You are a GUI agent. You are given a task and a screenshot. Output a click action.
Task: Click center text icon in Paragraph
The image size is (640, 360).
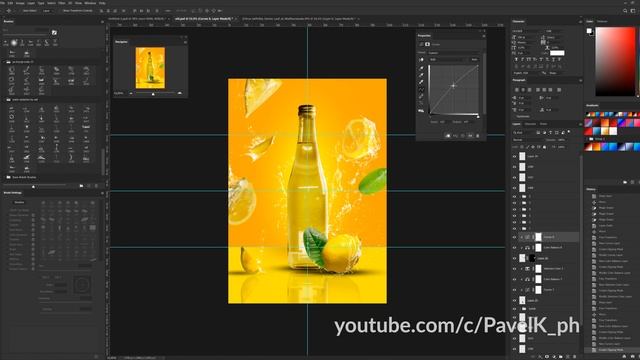522,90
